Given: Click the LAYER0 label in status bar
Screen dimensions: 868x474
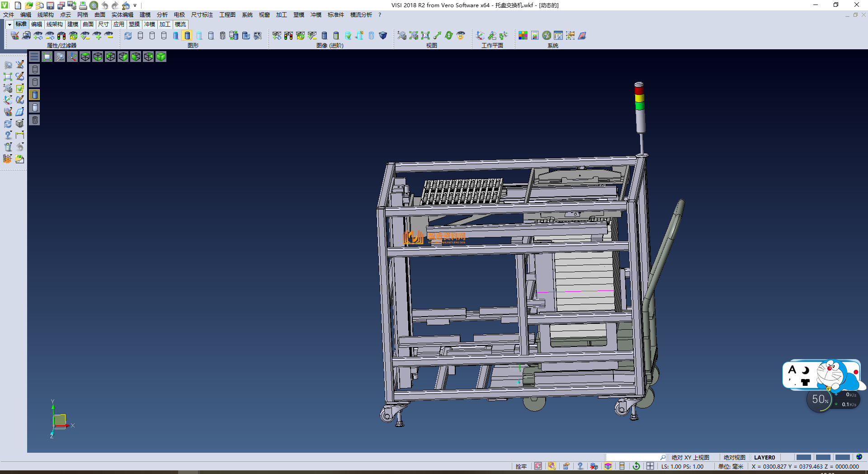Looking at the screenshot, I should coord(764,458).
